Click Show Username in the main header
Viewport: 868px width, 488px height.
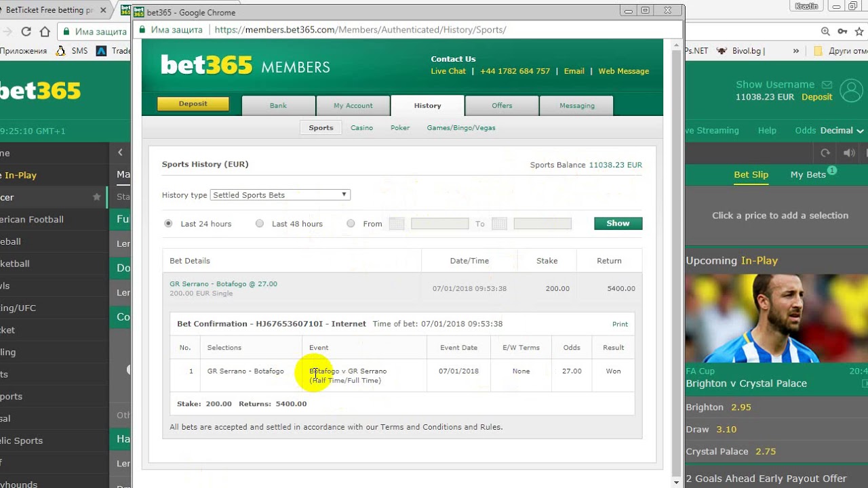775,85
